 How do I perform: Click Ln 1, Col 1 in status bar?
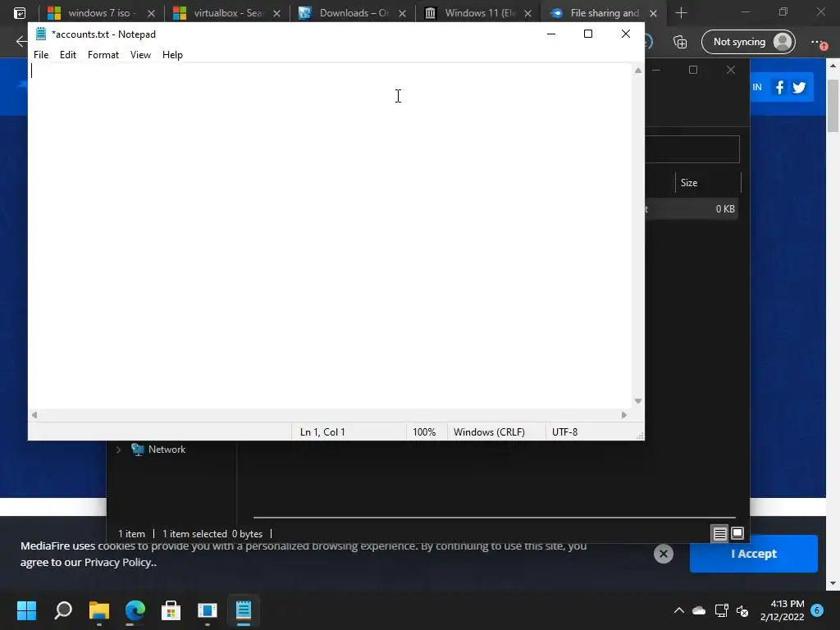click(x=322, y=431)
